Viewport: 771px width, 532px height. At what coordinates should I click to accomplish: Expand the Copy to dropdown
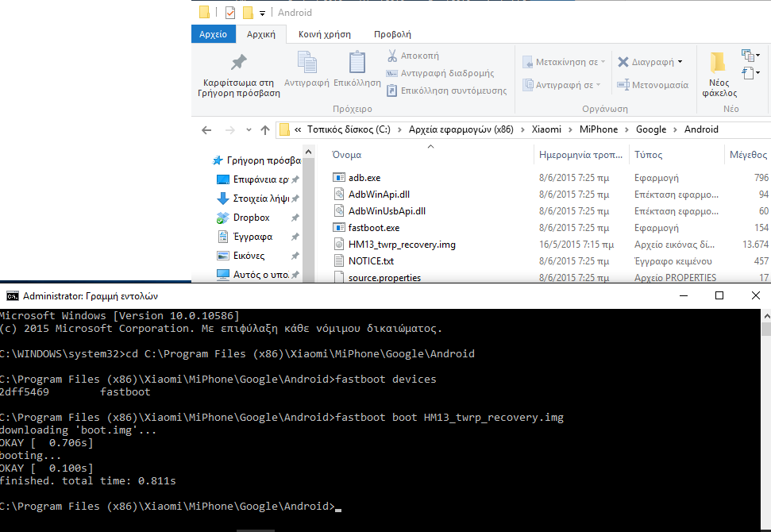[x=598, y=85]
